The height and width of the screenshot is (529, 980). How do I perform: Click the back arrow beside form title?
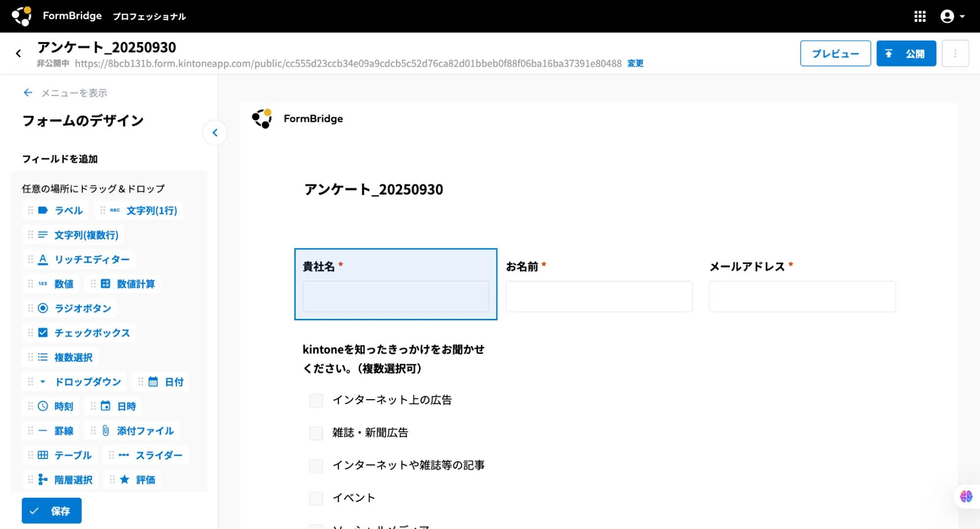point(19,53)
